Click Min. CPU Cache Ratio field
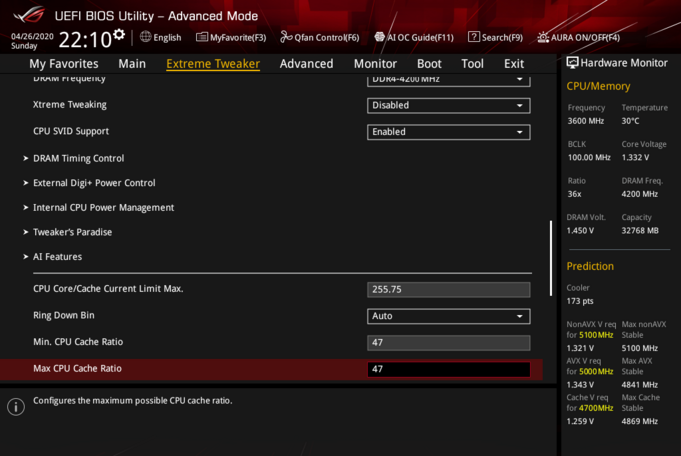Image resolution: width=681 pixels, height=456 pixels. tap(449, 343)
